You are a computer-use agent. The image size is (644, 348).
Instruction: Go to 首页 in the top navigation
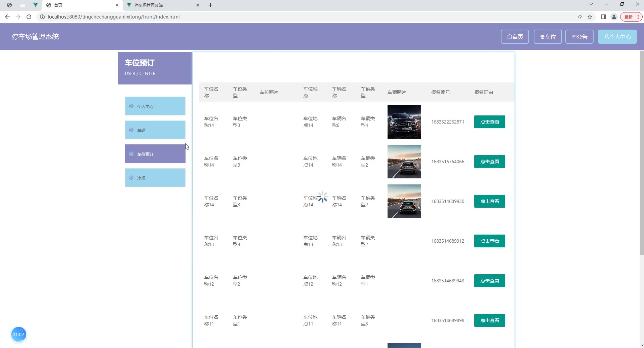(515, 37)
